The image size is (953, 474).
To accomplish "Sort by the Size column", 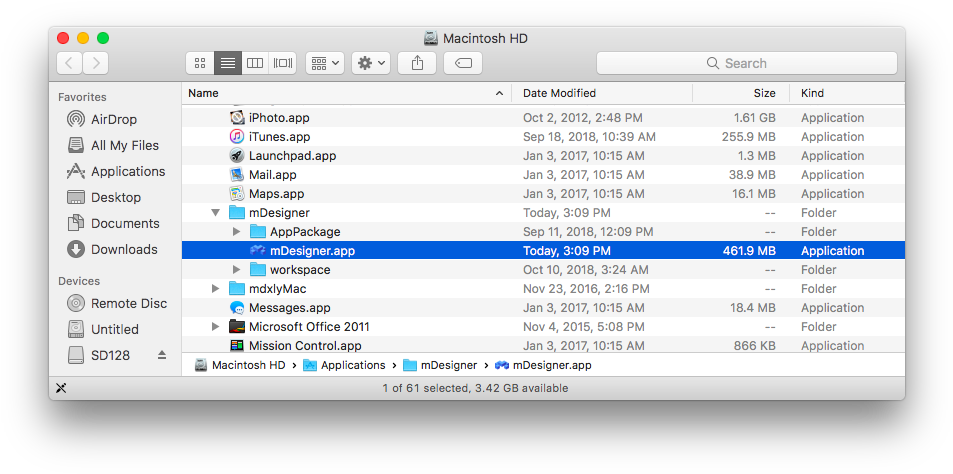I will tap(741, 93).
